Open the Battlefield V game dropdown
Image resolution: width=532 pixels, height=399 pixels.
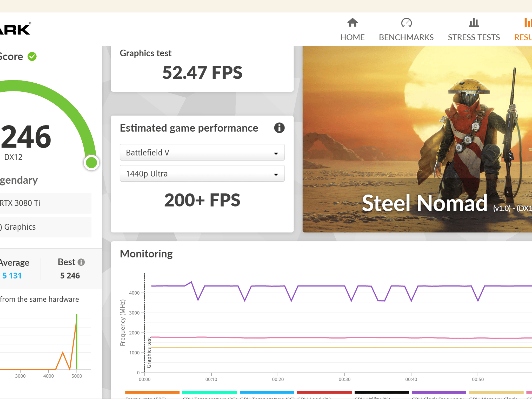202,152
